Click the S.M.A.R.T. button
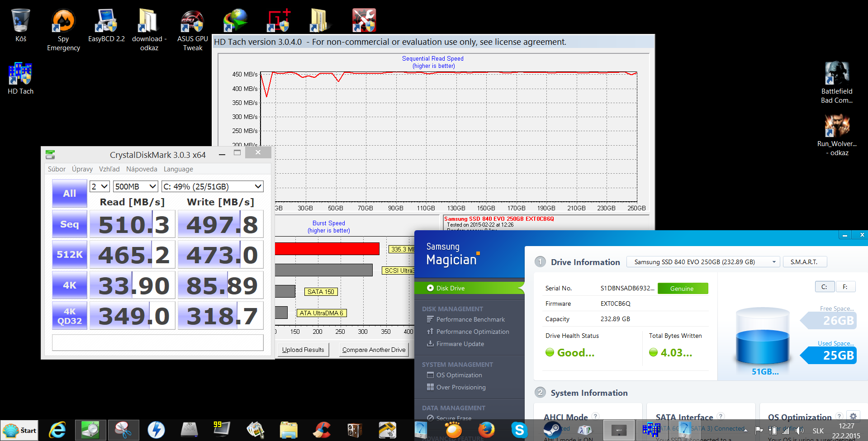 point(804,262)
